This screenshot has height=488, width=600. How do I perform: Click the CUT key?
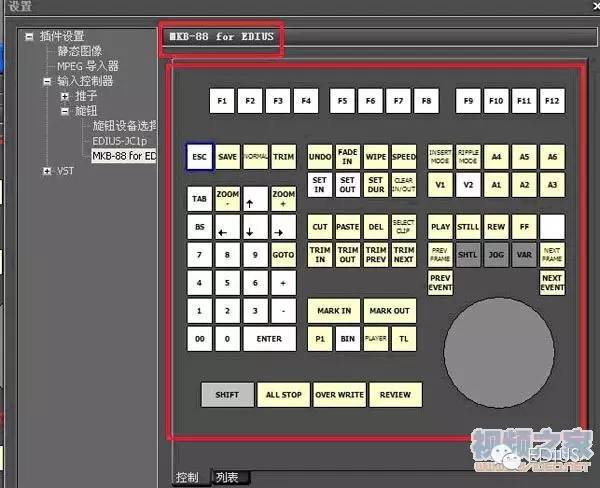[x=320, y=227]
